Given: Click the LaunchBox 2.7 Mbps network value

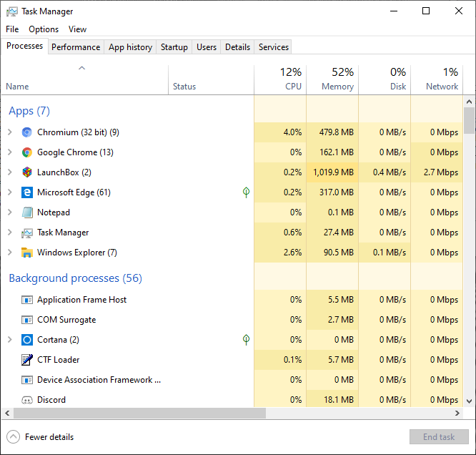Looking at the screenshot, I should 441,172.
